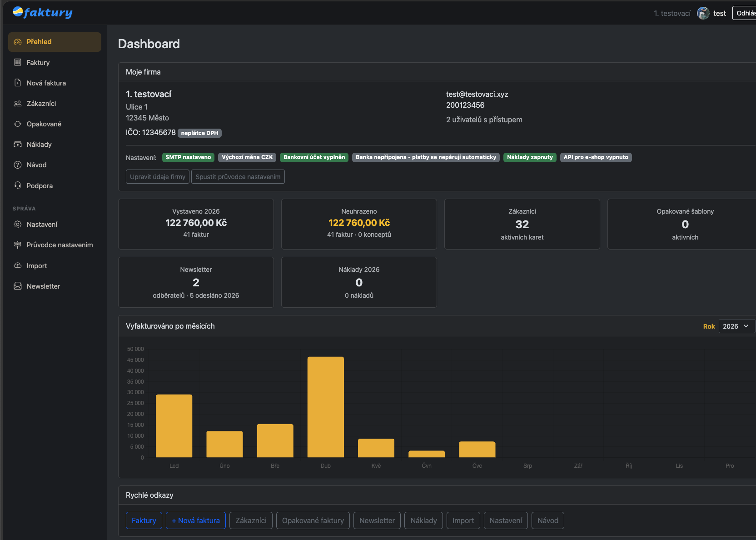Click the test user avatar

[703, 13]
